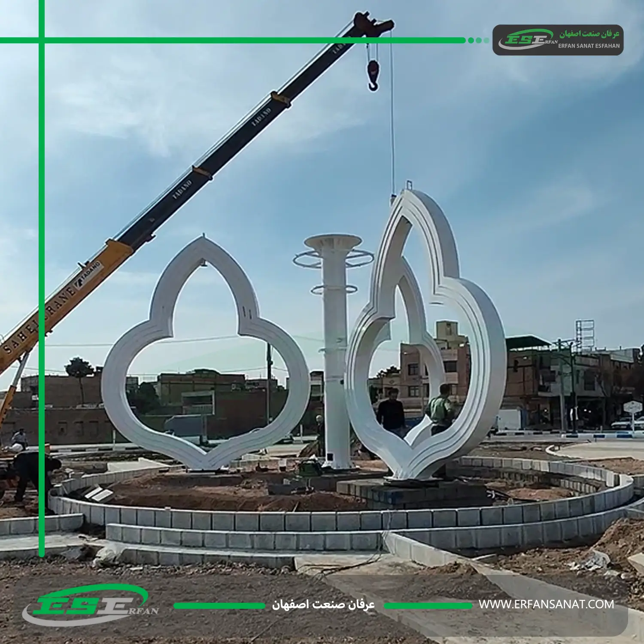Click the red crane hook
Screen dimensions: 644x644
click(373, 73)
